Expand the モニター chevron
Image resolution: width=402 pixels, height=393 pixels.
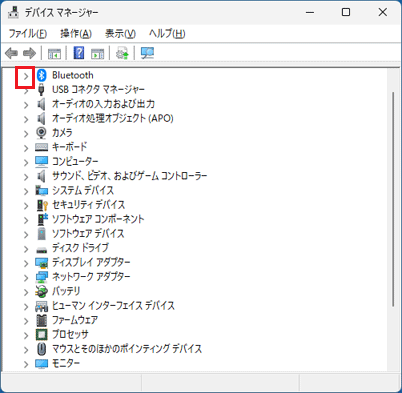[26, 364]
